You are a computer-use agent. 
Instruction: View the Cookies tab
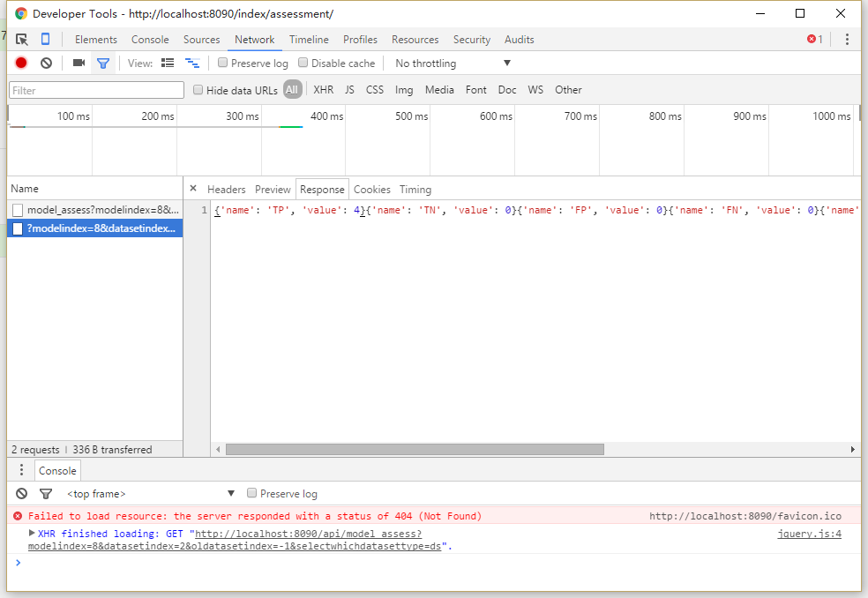372,190
